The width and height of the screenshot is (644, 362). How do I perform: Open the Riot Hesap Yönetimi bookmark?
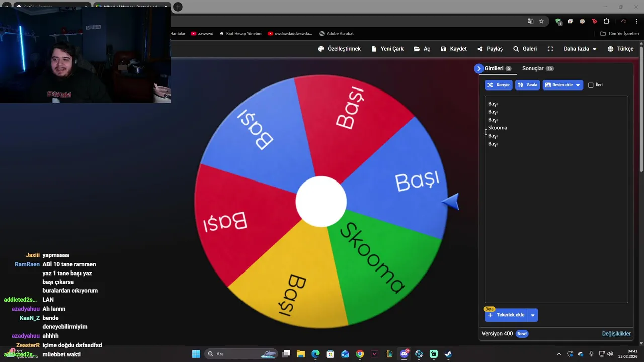240,34
